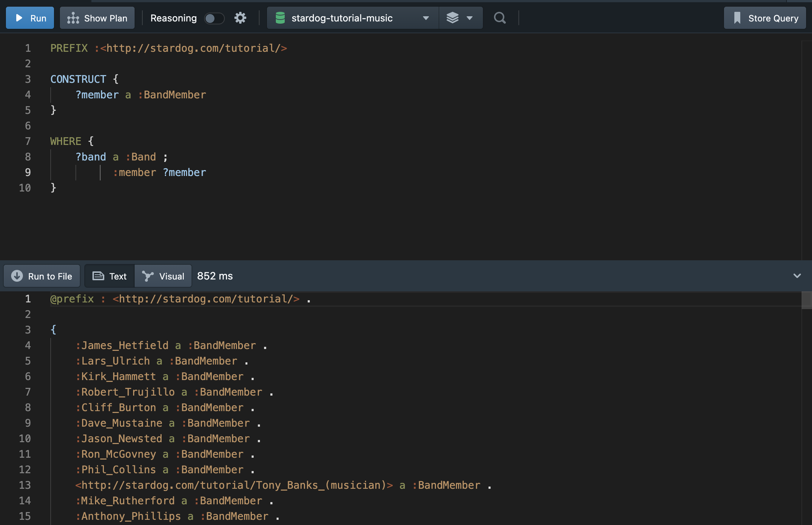
Task: Click the Run play triangle icon
Action: coord(19,18)
